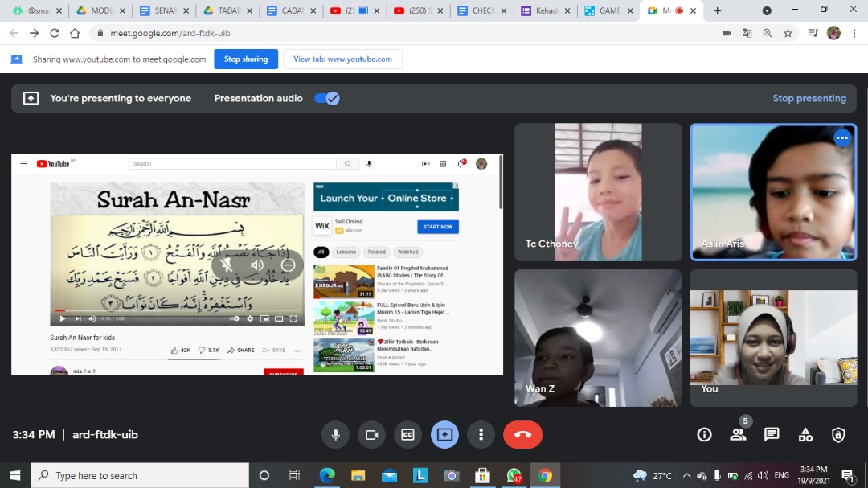Switch to the SENAR browser tab
Viewport: 868px width, 488px height.
[163, 10]
